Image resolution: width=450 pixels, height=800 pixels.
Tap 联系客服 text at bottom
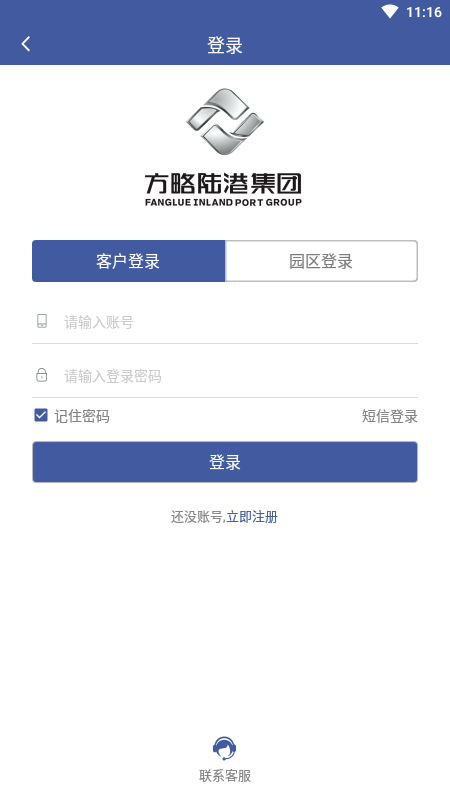click(225, 776)
